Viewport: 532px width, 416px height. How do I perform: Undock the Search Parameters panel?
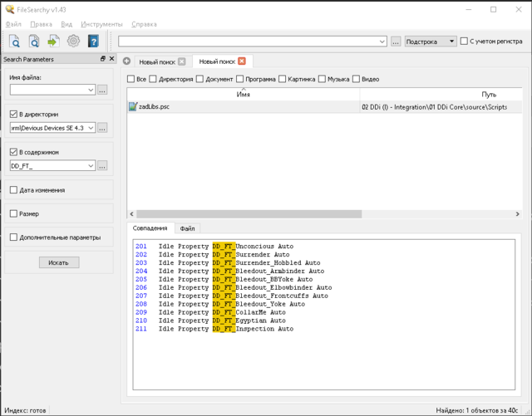coord(103,59)
